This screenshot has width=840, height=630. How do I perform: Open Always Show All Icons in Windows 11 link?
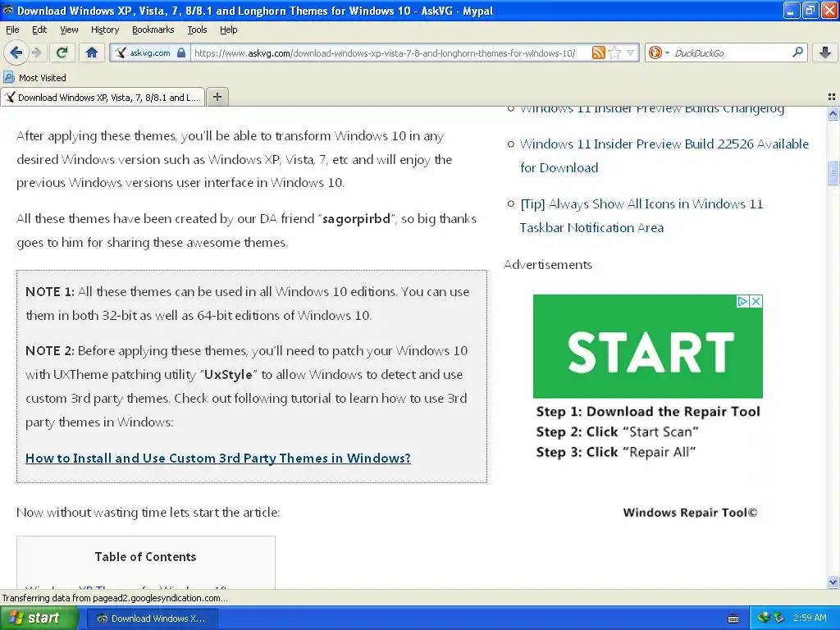[x=641, y=216]
